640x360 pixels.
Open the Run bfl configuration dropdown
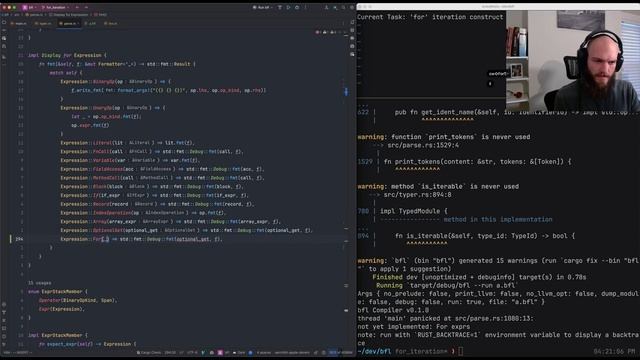(x=262, y=7)
